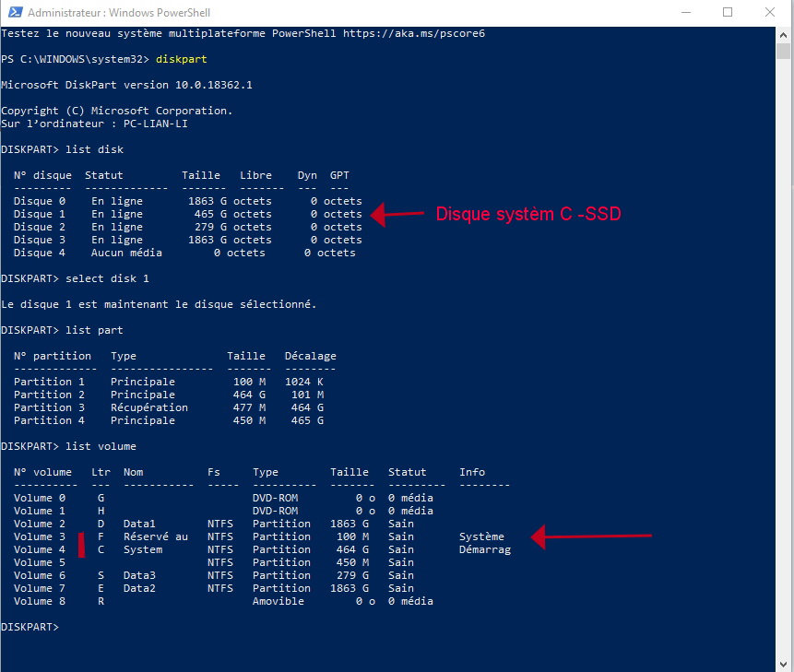Click the 'Data2' volume name
This screenshot has height=672, width=794.
click(139, 588)
